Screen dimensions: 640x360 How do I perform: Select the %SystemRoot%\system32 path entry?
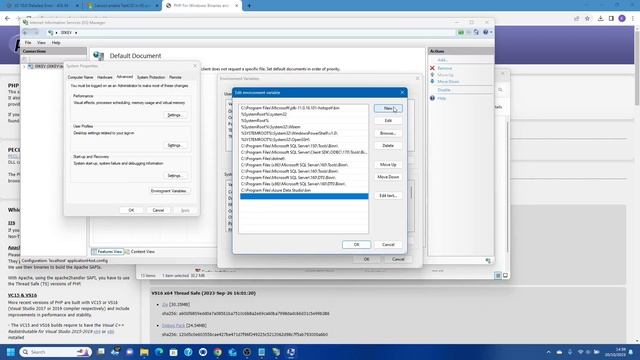[x=304, y=114]
